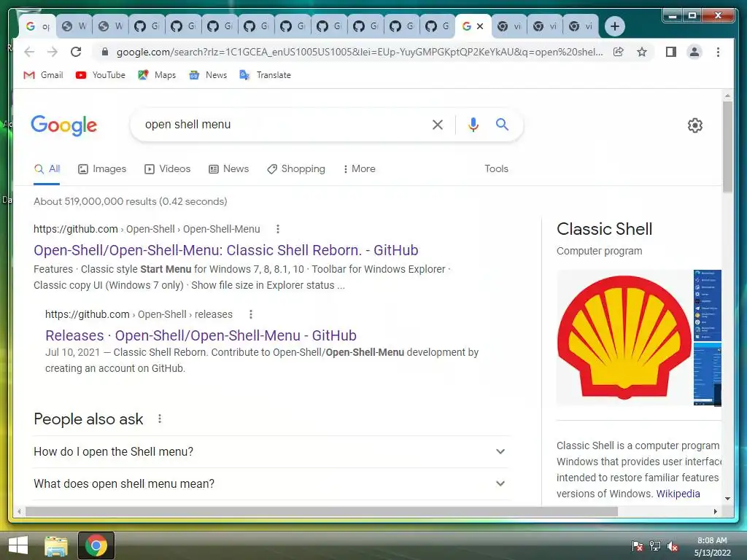Screen dimensions: 747x560
Task: Open Classic Shell logo image
Action: click(x=624, y=338)
